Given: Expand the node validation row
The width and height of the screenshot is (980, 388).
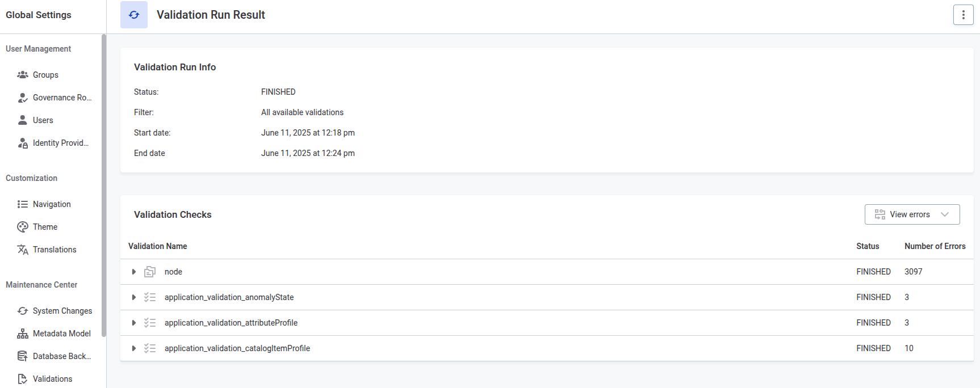Looking at the screenshot, I should click(x=134, y=272).
